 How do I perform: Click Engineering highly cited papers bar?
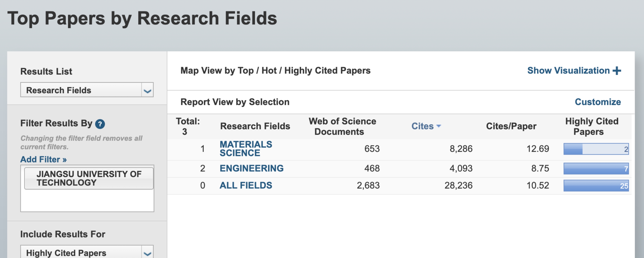click(x=596, y=169)
